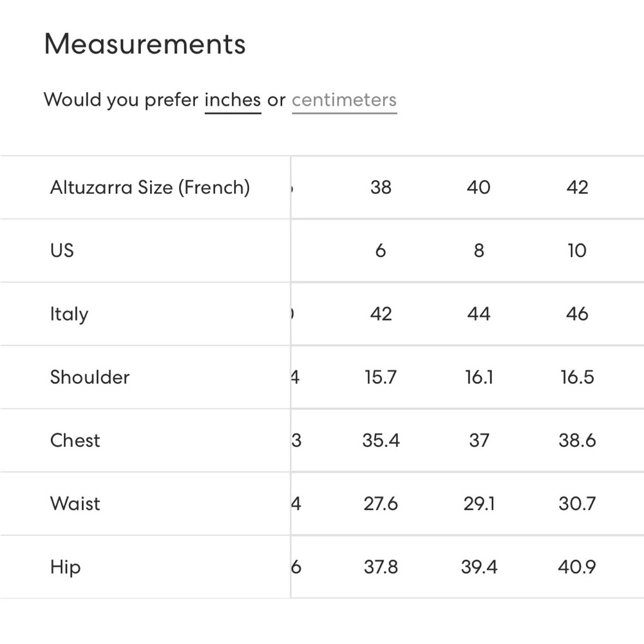The image size is (644, 644).
Task: Click the Measurements heading
Action: (145, 44)
